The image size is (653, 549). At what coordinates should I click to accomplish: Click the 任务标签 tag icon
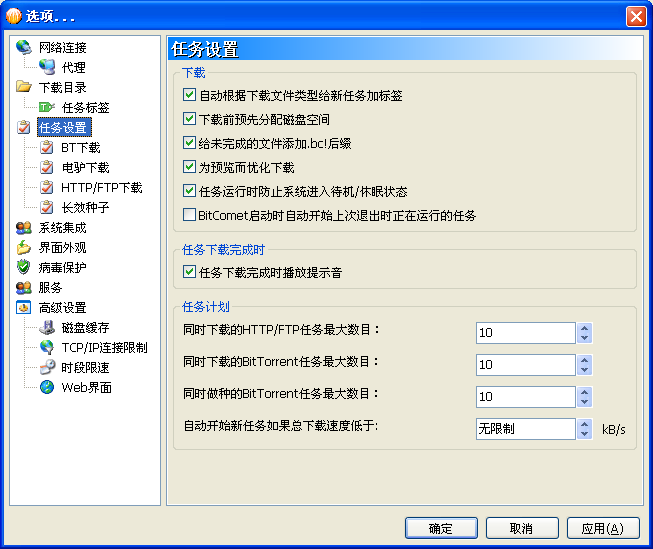pos(47,107)
